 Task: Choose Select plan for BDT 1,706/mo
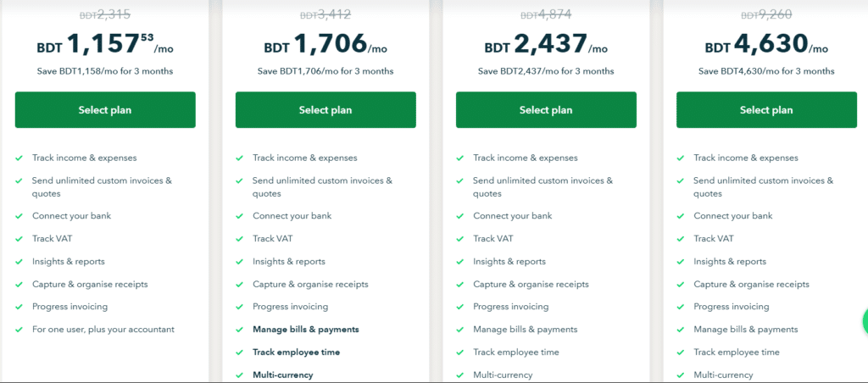[x=325, y=109]
